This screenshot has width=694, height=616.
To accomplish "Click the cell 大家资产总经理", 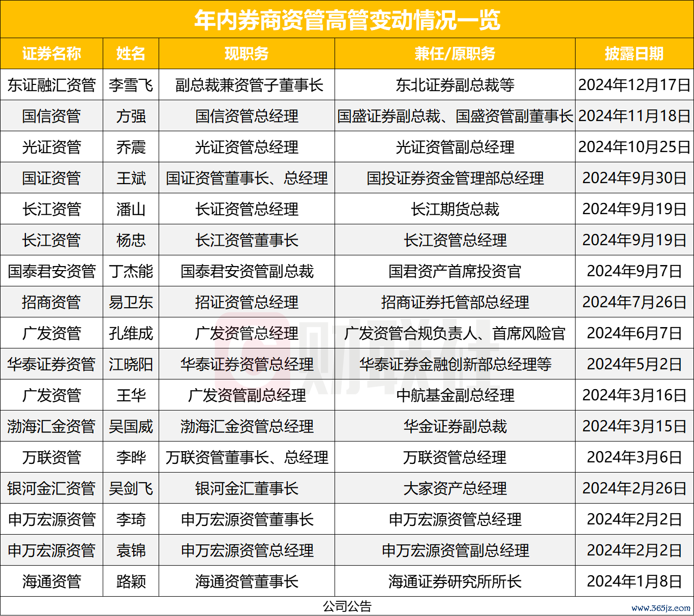I will click(455, 488).
